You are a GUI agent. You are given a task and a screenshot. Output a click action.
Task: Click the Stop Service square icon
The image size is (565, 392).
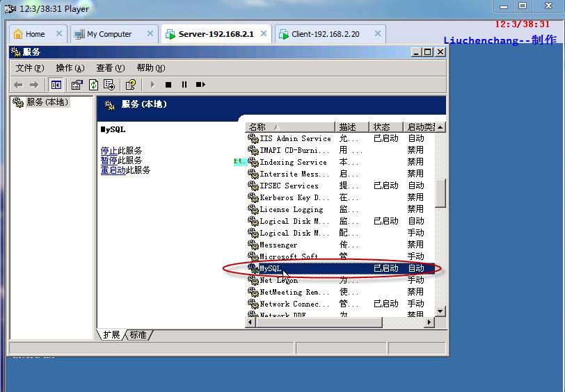pos(168,85)
